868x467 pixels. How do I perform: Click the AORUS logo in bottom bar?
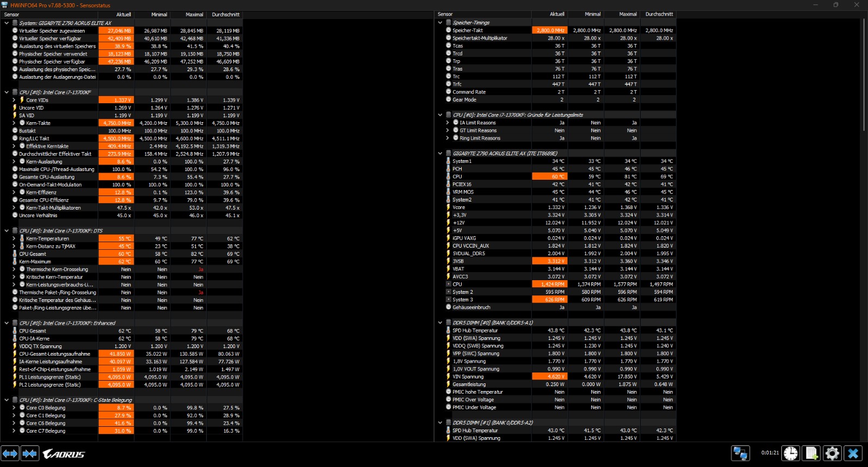click(63, 454)
